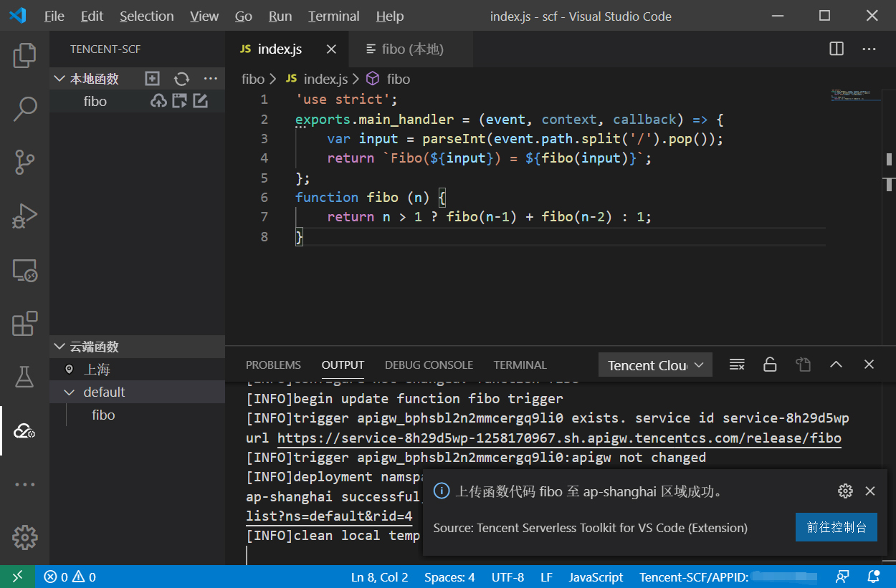
Task: Toggle output panel scroll lock
Action: pos(770,365)
